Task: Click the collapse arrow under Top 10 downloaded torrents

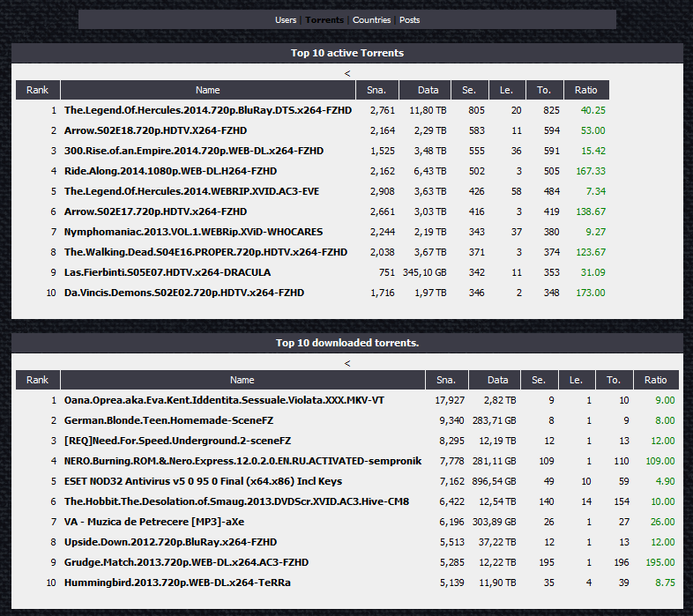Action: pyautogui.click(x=347, y=363)
